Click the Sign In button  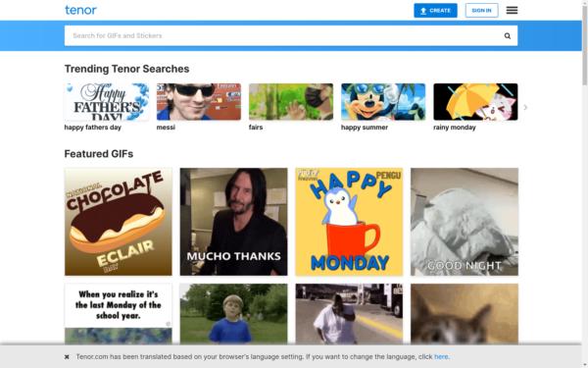coord(481,11)
